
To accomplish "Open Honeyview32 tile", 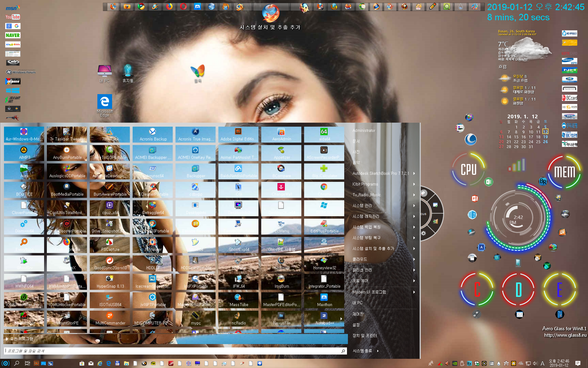I will point(324,263).
